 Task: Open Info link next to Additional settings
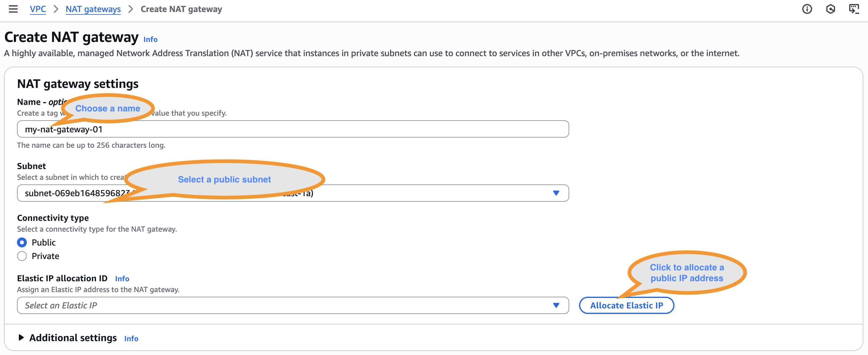[131, 338]
